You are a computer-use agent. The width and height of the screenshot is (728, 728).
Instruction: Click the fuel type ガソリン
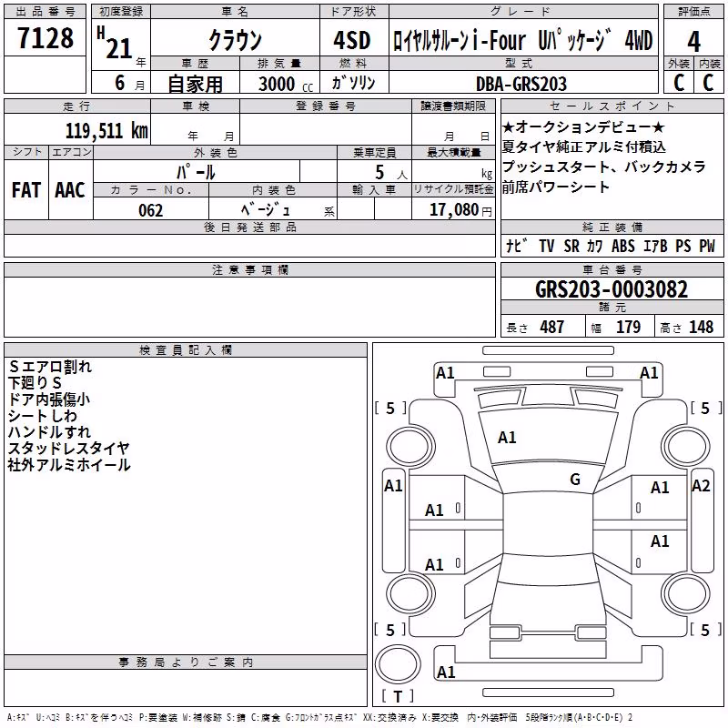[353, 83]
